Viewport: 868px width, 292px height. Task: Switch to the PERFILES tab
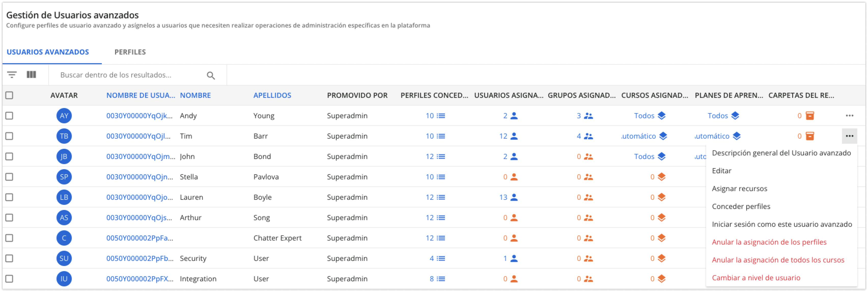pyautogui.click(x=130, y=52)
